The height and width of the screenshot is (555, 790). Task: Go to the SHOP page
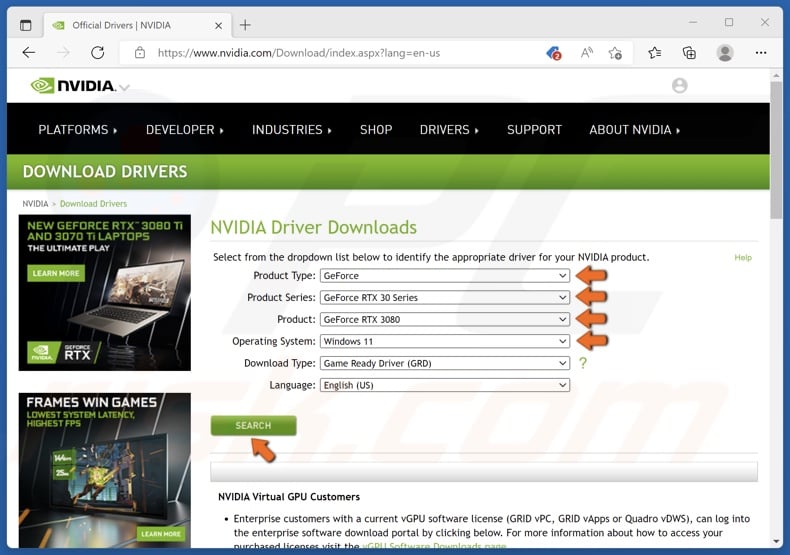376,129
